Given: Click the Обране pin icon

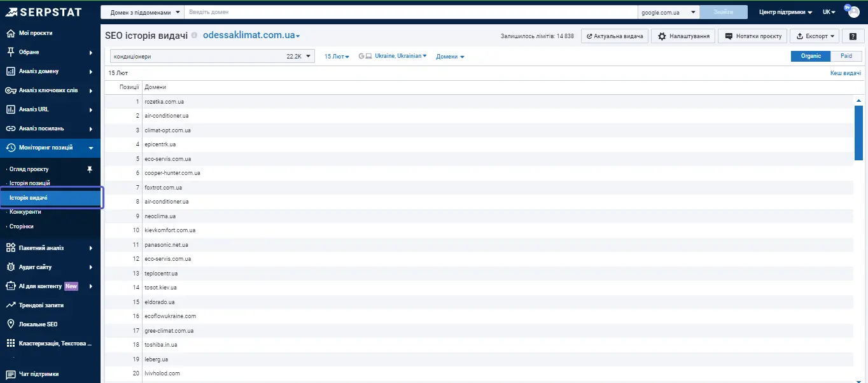Looking at the screenshot, I should click(10, 52).
